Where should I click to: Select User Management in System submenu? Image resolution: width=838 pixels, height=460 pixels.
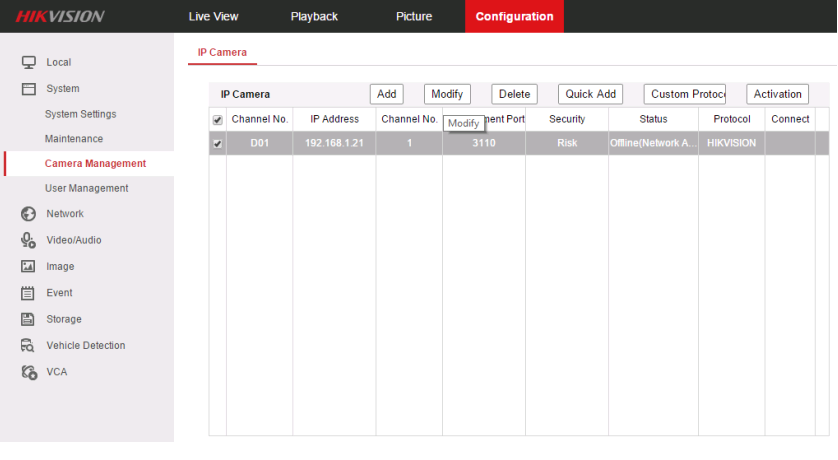(86, 188)
